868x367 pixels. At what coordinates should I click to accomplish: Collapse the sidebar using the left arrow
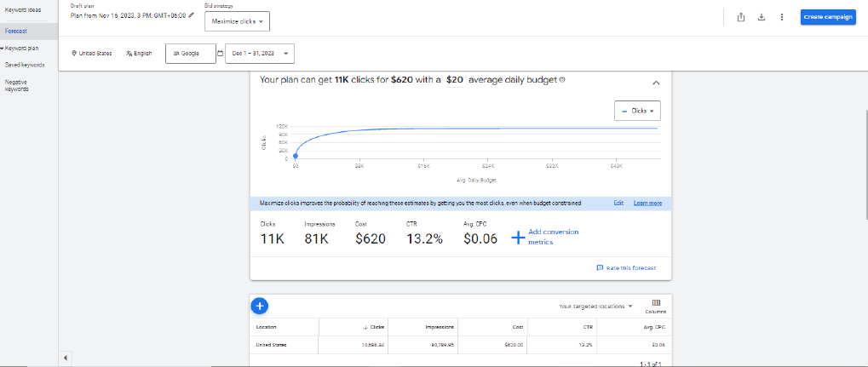coord(66,358)
